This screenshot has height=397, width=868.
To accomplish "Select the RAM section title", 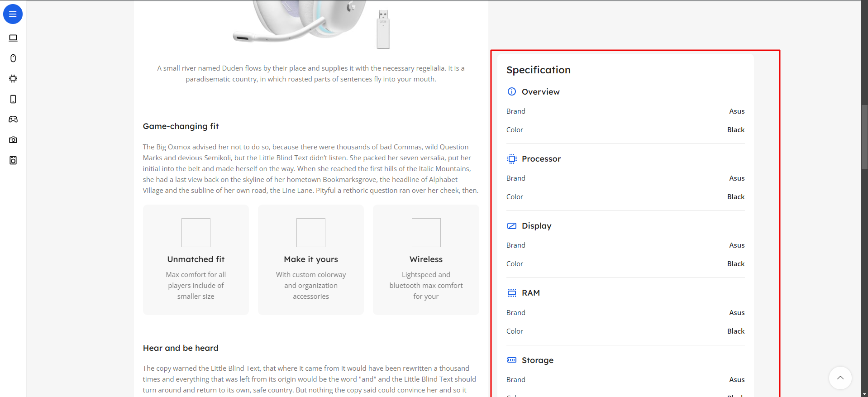I will tap(531, 293).
